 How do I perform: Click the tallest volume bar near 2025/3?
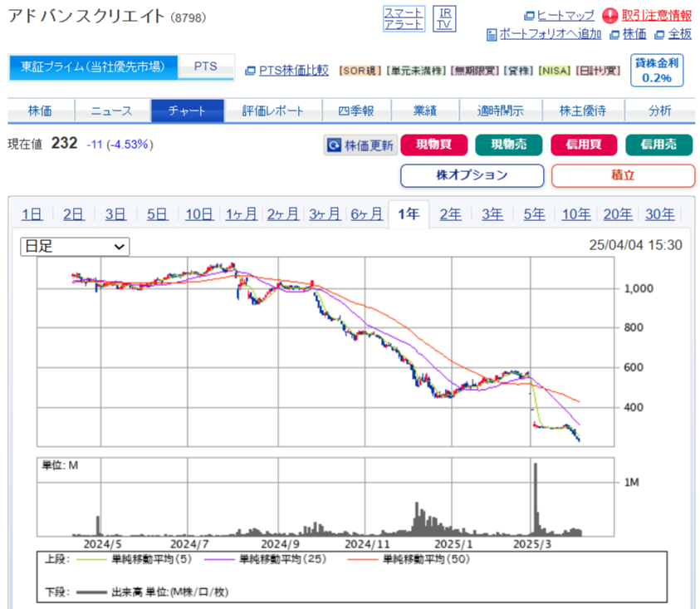[536, 499]
